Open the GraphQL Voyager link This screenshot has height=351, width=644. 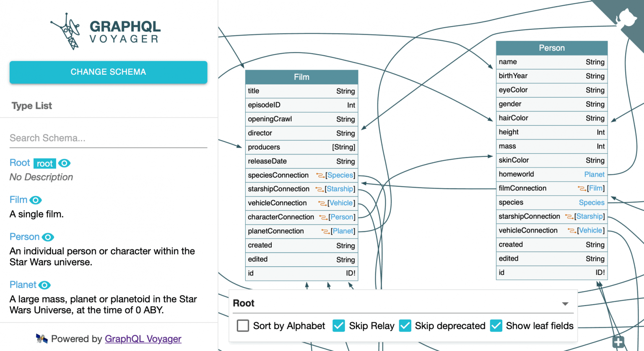coord(143,339)
